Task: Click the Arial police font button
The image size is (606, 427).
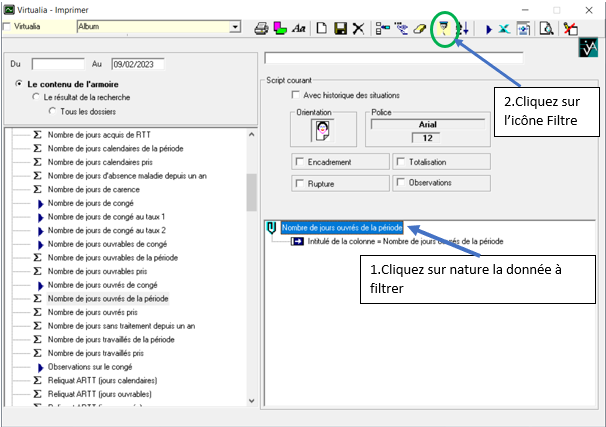Action: 426,124
